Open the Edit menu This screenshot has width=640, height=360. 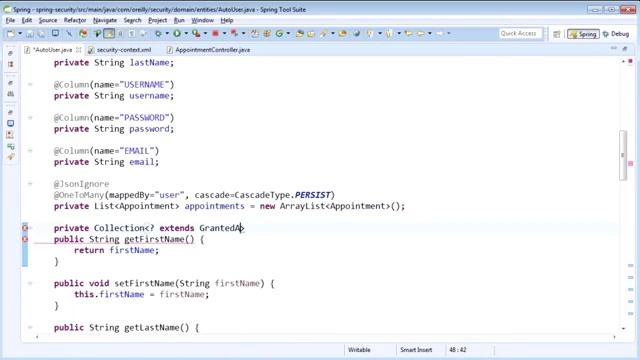pyautogui.click(x=27, y=20)
